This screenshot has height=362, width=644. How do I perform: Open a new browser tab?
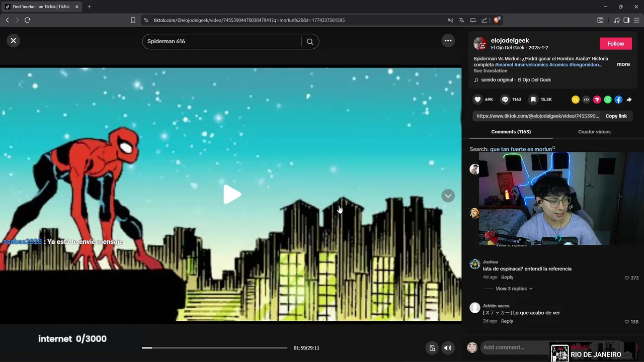(x=89, y=7)
